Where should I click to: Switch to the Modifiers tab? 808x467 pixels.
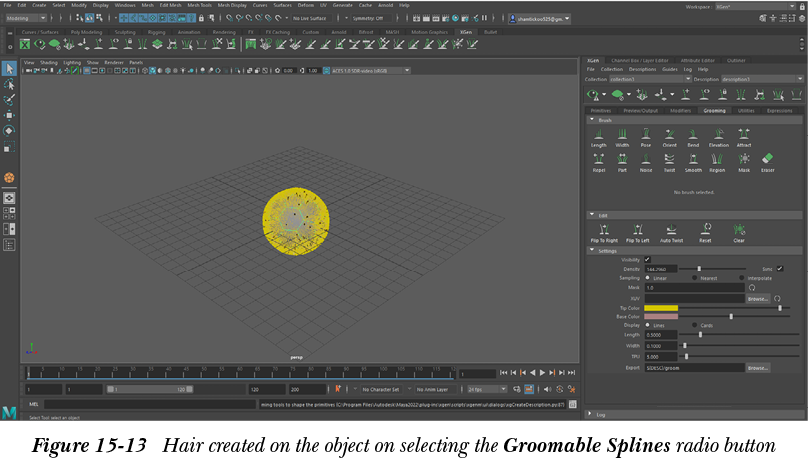pos(679,110)
